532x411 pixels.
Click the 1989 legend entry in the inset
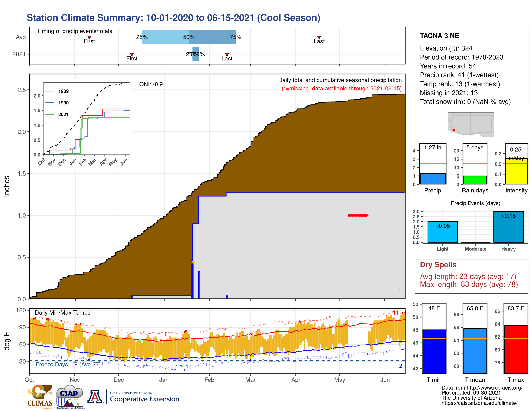click(x=57, y=91)
